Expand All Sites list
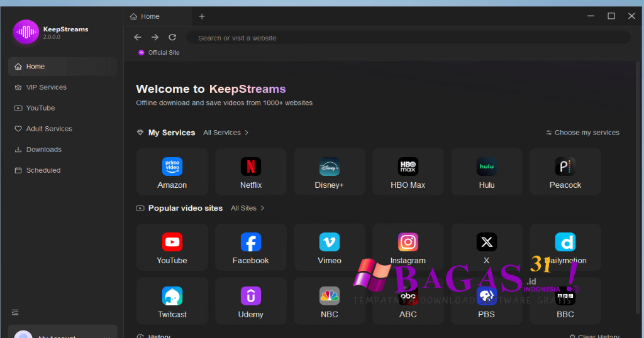Viewport: 644px width, 338px height. point(247,208)
